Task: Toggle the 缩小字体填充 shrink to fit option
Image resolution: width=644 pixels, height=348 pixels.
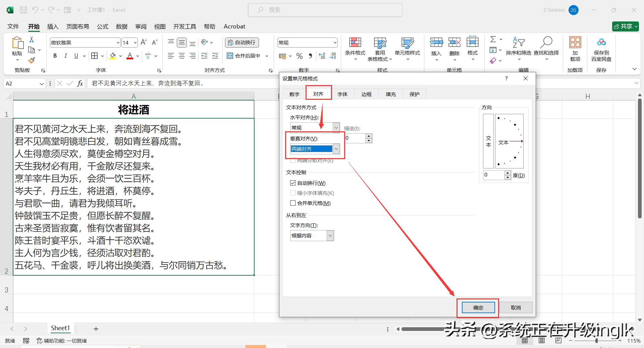Action: [x=293, y=193]
